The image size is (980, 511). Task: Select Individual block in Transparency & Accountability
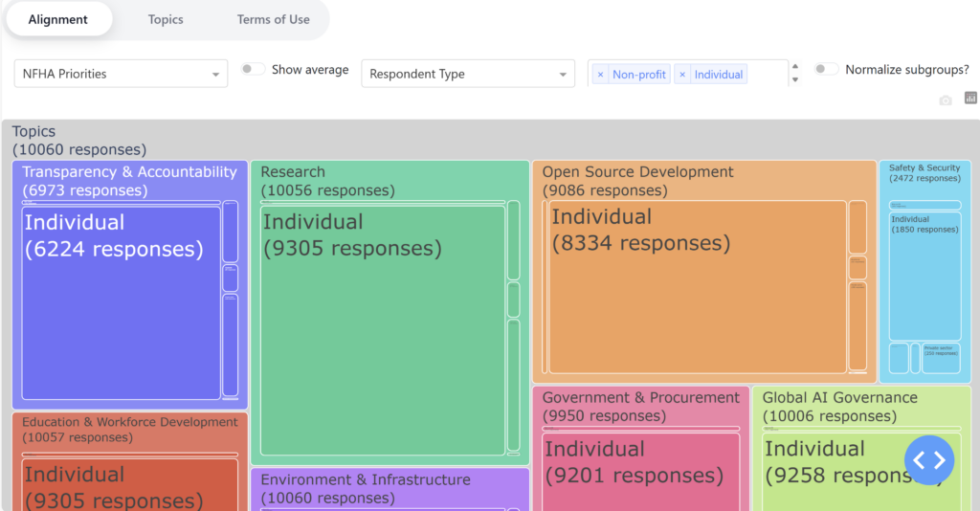(x=121, y=302)
